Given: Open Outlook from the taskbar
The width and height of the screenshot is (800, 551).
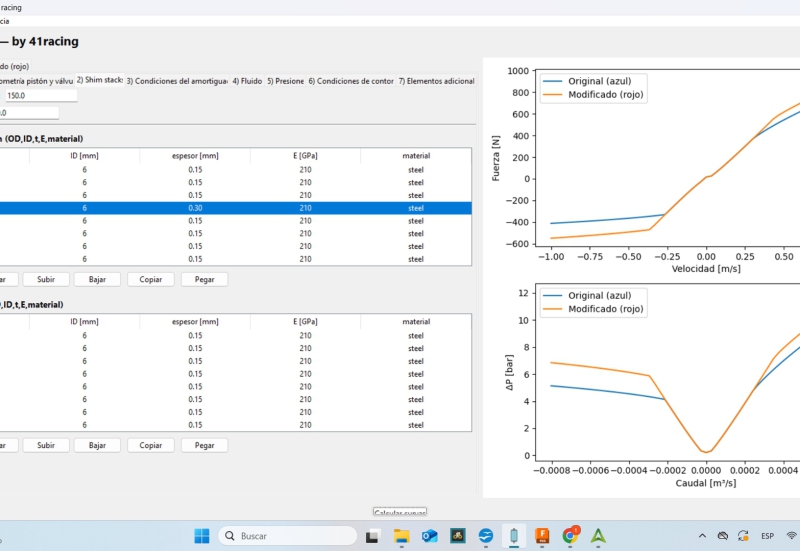Looking at the screenshot, I should [x=430, y=535].
